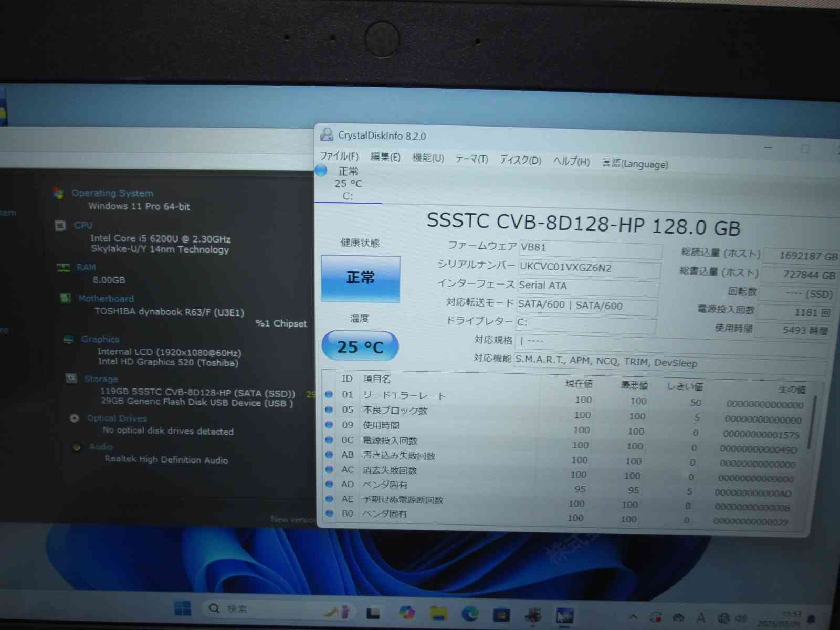Click the Windows Start button

coord(183,608)
